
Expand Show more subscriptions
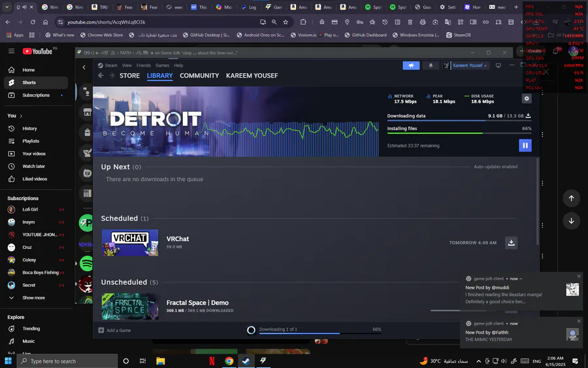(x=36, y=297)
